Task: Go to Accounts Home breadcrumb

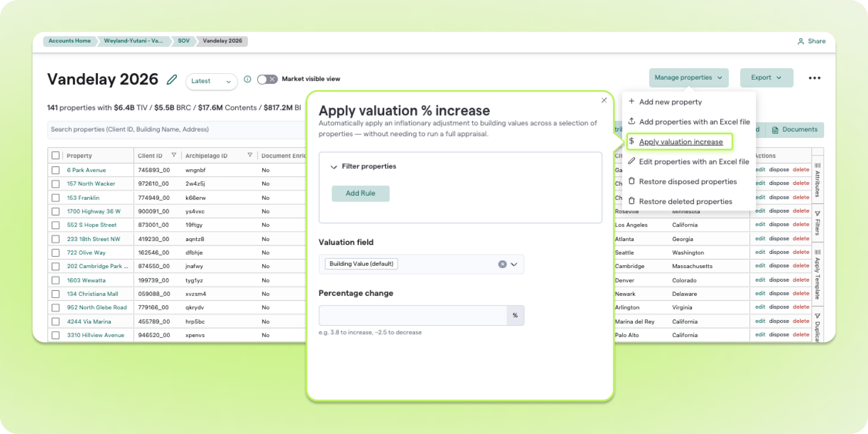Action: click(70, 41)
